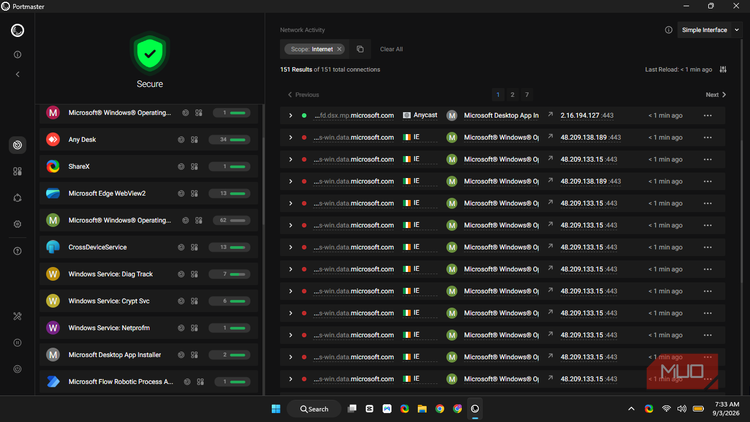Select Microsoft Edge WebView2 in app list
Screen dimensions: 750x422
coord(149,193)
